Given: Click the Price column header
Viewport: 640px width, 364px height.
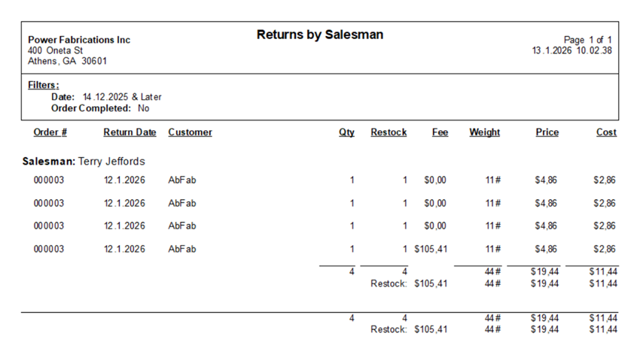Looking at the screenshot, I should tap(547, 132).
